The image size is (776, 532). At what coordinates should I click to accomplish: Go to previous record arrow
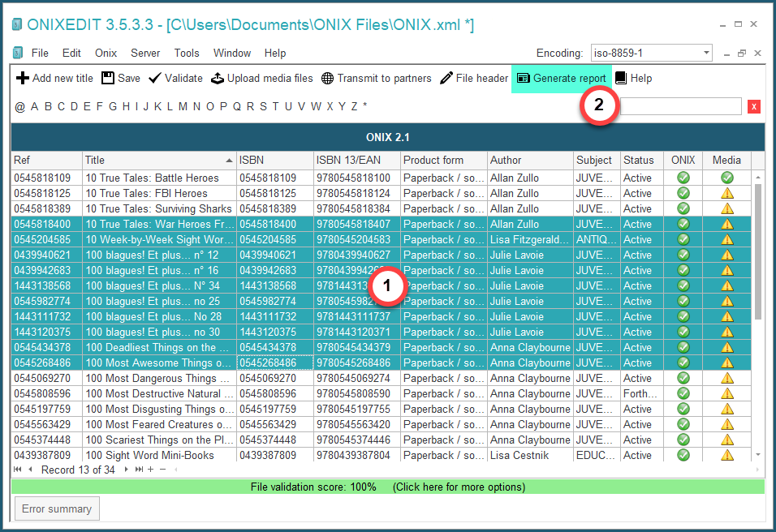point(31,470)
